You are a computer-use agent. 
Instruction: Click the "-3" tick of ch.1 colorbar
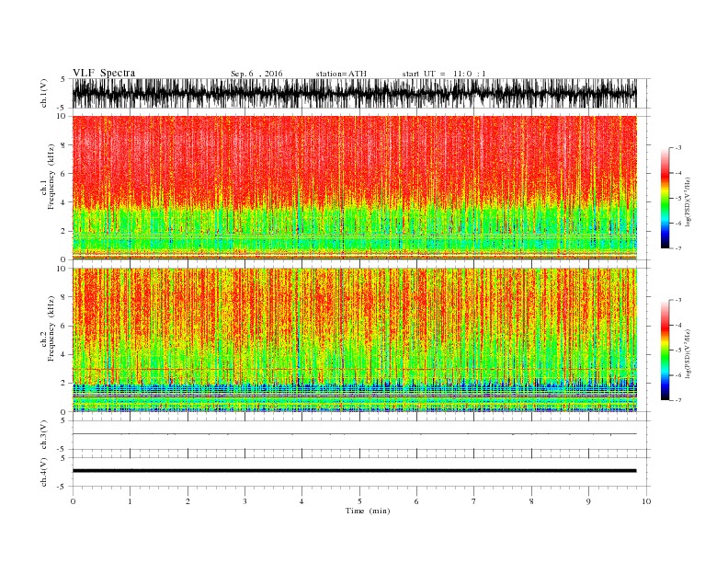coord(678,148)
